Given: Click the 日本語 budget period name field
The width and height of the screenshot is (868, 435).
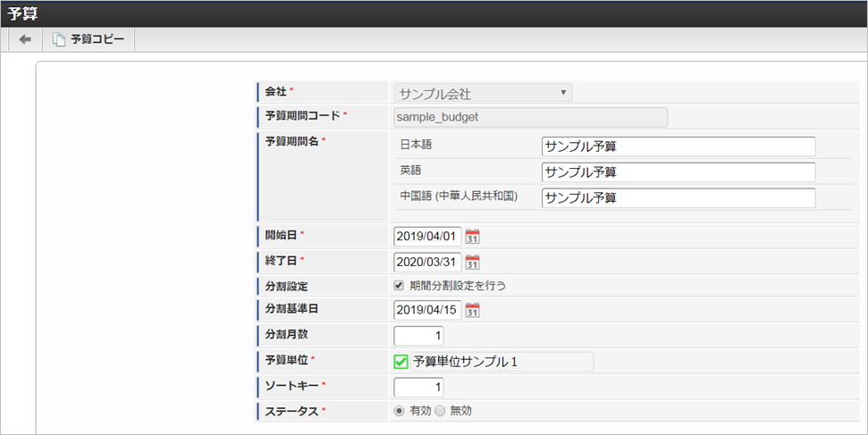Looking at the screenshot, I should click(x=678, y=146).
